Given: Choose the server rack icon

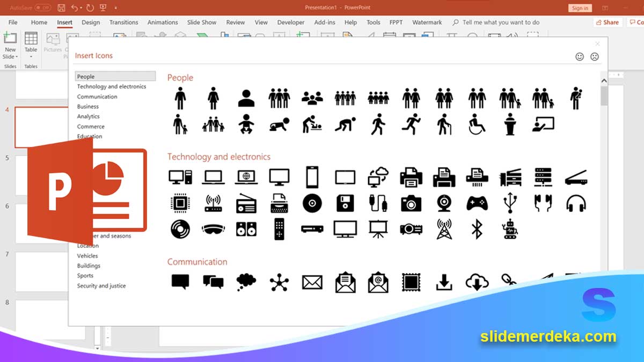Looking at the screenshot, I should [543, 176].
